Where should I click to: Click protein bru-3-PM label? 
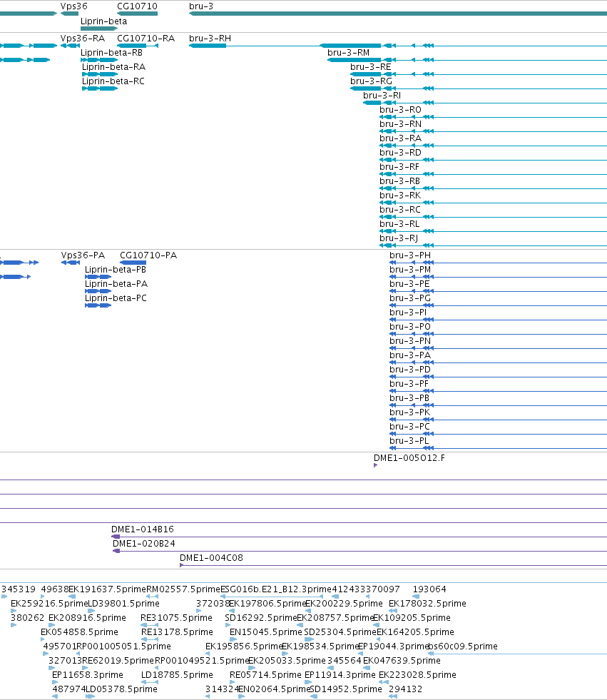(x=409, y=270)
